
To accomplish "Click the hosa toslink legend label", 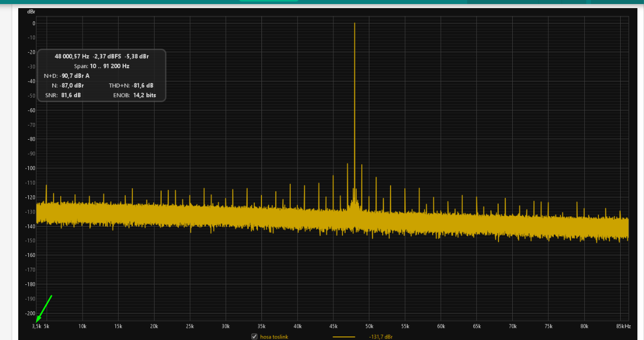I will (274, 336).
